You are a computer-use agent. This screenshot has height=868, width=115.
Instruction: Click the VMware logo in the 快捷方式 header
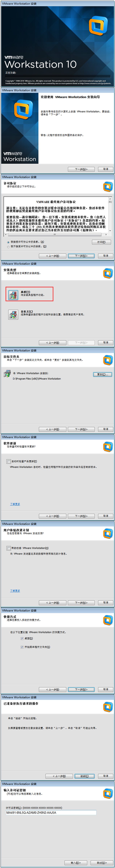[108, 619]
